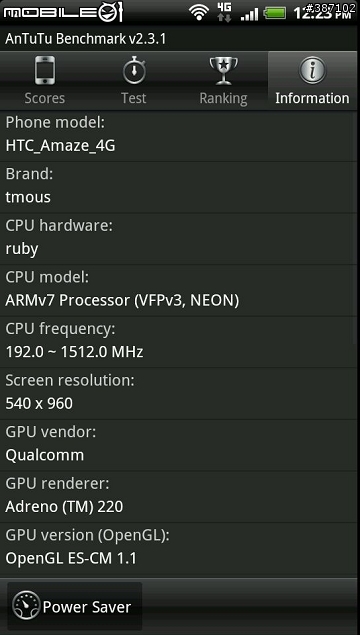Switch to the Scores tab label
This screenshot has height=635, width=360.
(45, 98)
